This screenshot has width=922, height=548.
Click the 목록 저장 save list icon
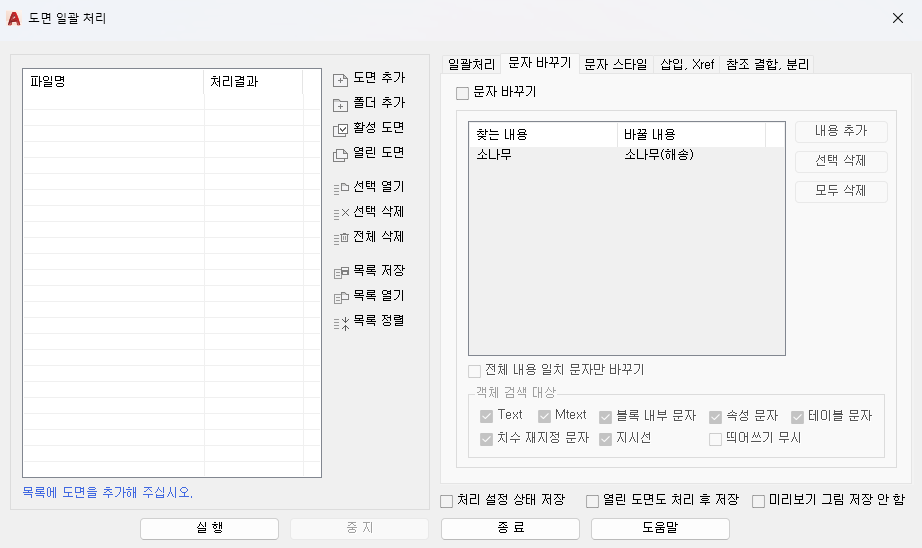click(x=341, y=272)
